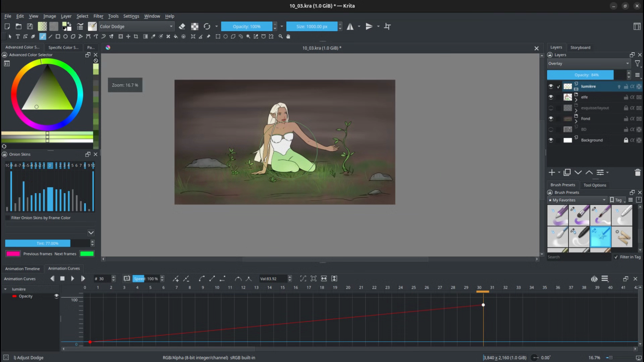Open the Filter menu

coord(98,16)
